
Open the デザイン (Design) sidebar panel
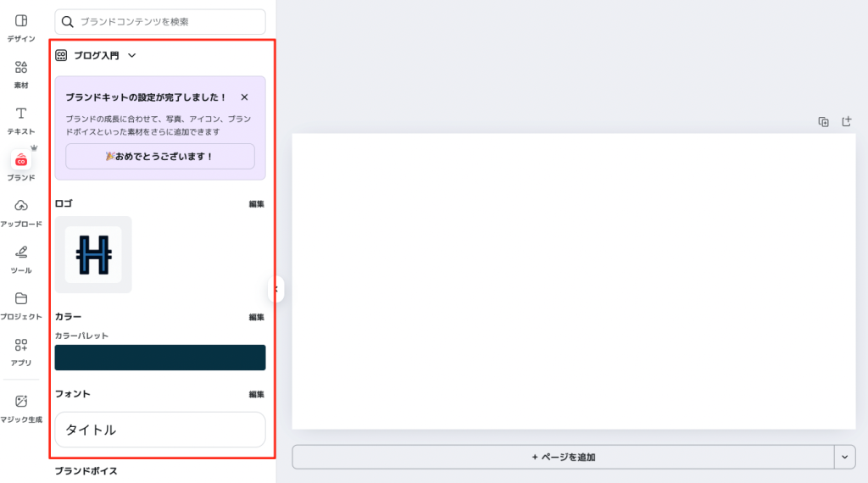click(21, 21)
